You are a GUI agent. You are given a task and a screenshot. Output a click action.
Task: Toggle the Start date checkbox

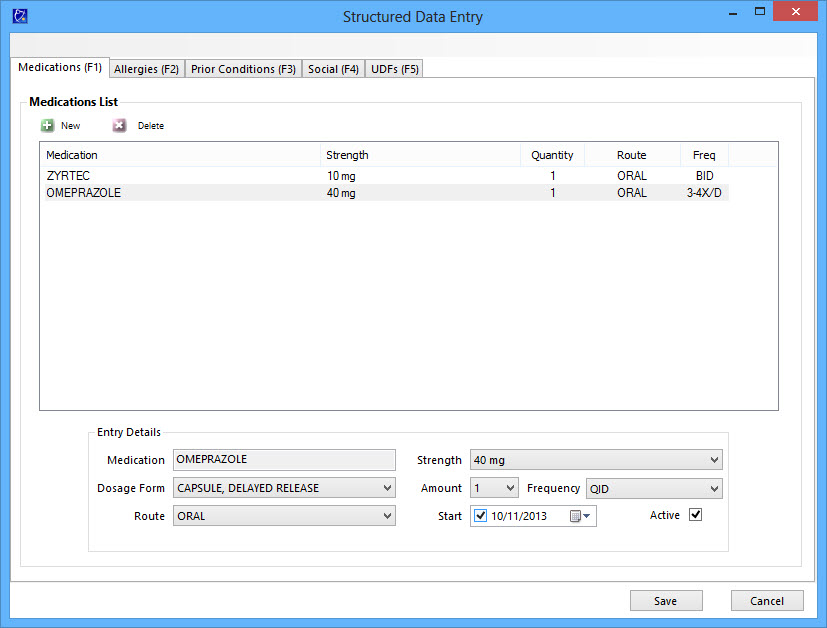481,517
